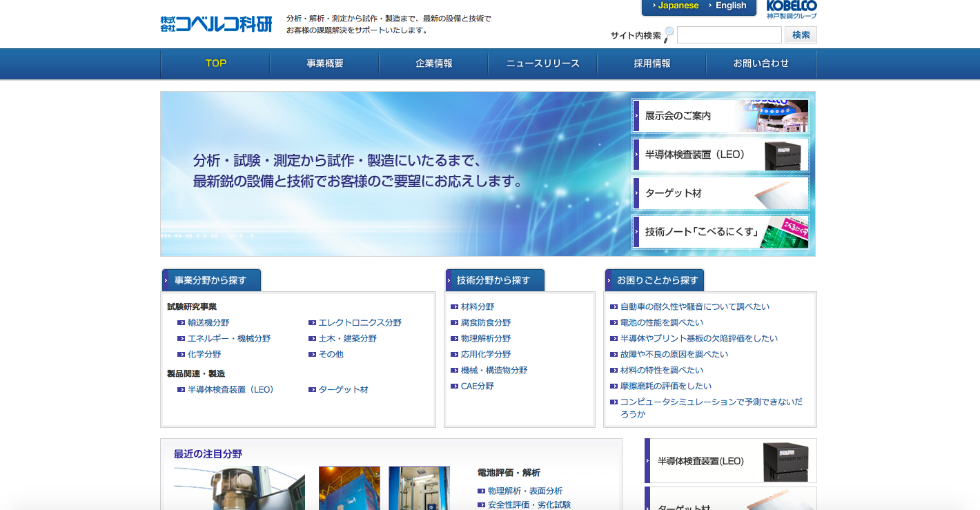Click arrow icon beside 材料分野

(454, 307)
